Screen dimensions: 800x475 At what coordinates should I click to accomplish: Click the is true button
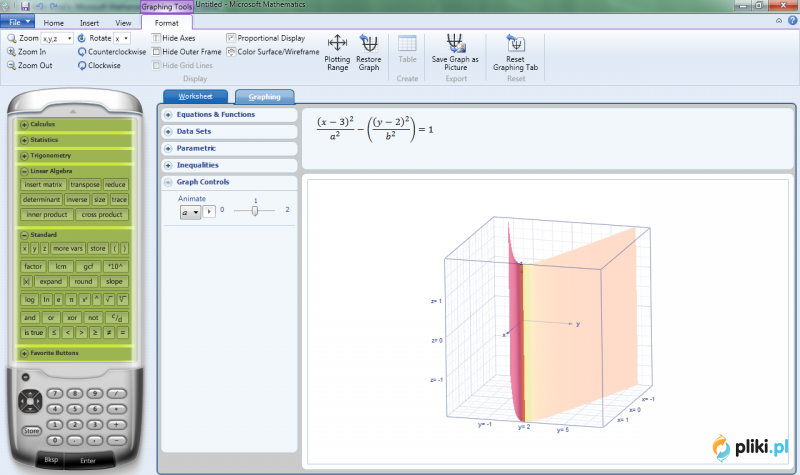coord(34,333)
